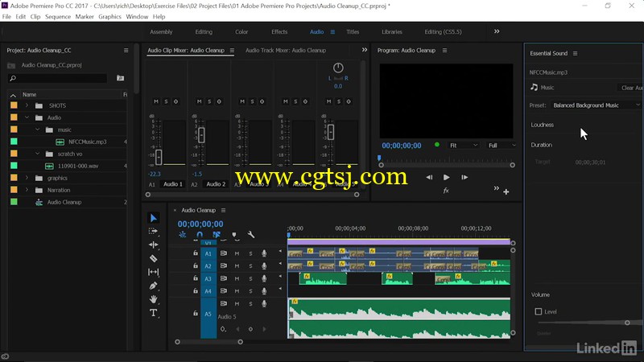This screenshot has width=644, height=362.
Task: Play the program monitor
Action: 447,177
